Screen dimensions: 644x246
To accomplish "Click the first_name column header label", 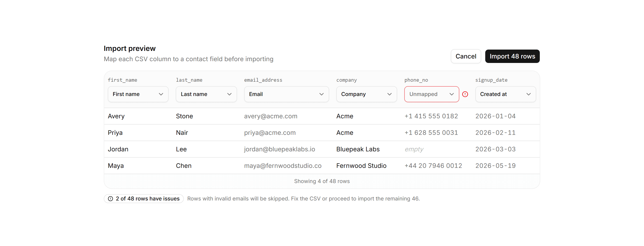I will (123, 80).
